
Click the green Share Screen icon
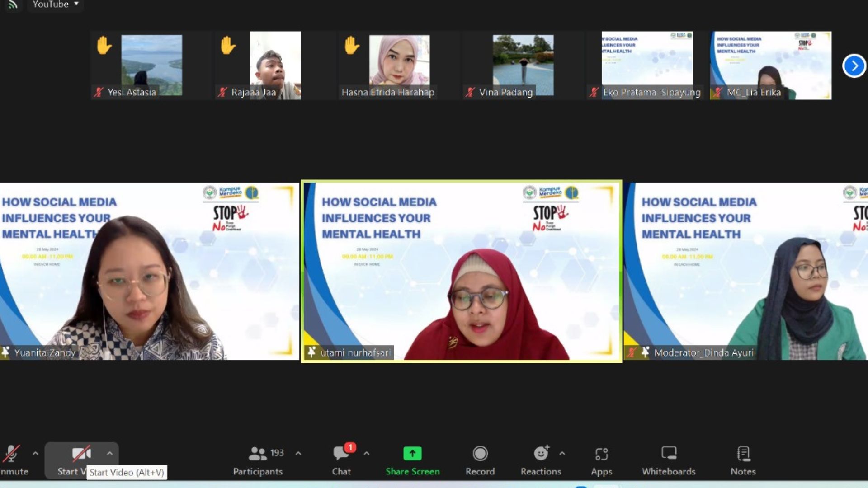412,453
